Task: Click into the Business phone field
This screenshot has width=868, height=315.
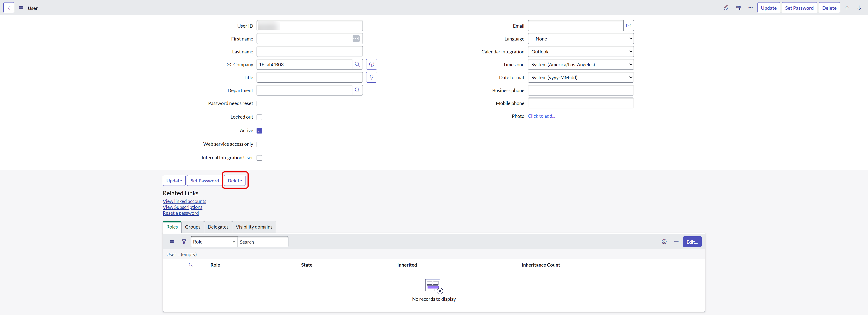Action: coord(580,90)
